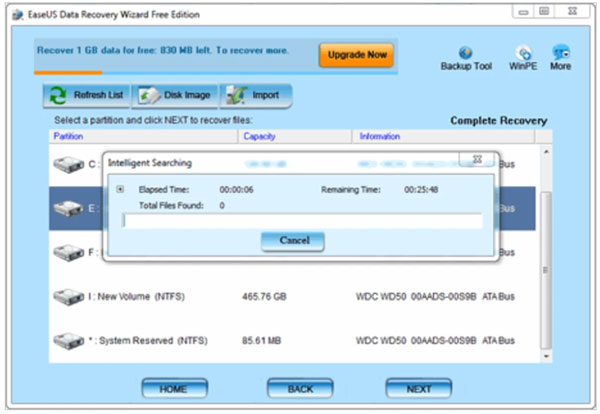Image resolution: width=600 pixels, height=414 pixels.
Task: Click the Remaining Time value 00:25:48
Action: pos(421,190)
